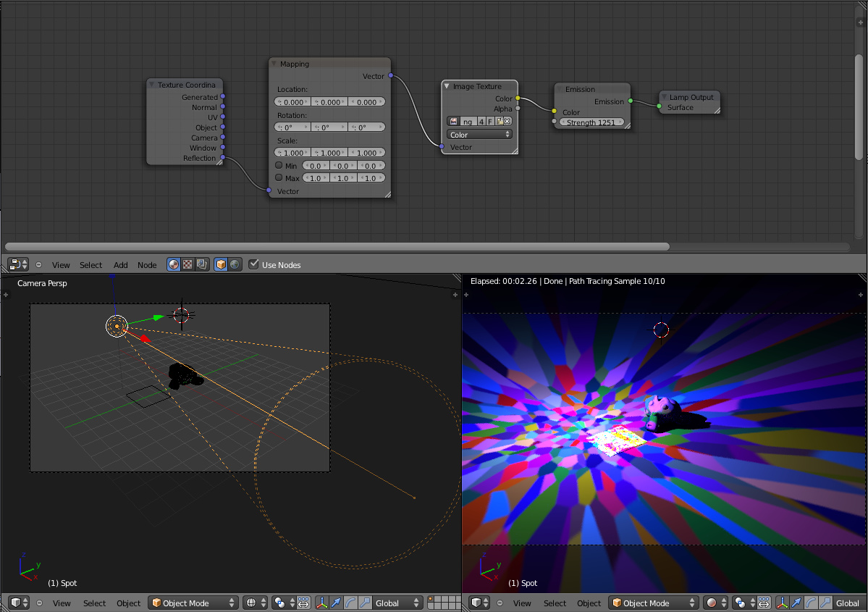
Task: Open the left viewport View menu
Action: pyautogui.click(x=62, y=604)
